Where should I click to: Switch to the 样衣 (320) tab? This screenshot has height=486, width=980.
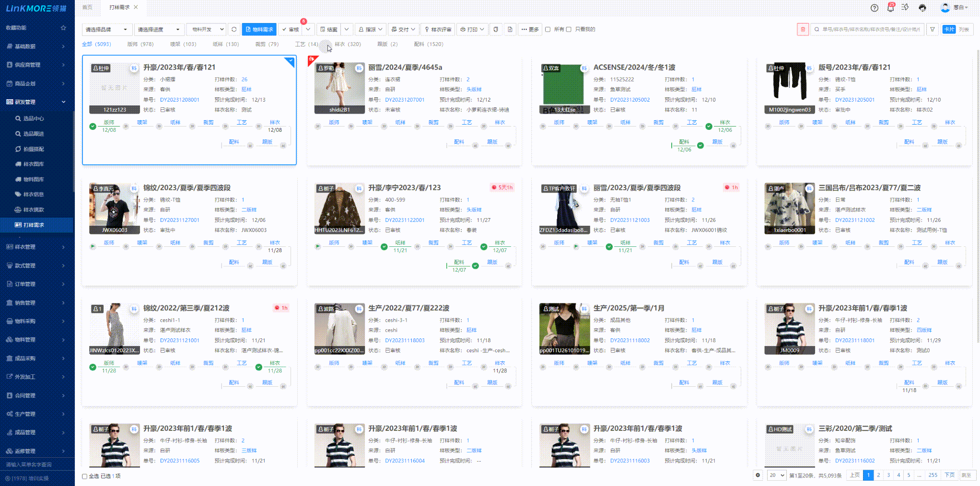[x=348, y=44]
